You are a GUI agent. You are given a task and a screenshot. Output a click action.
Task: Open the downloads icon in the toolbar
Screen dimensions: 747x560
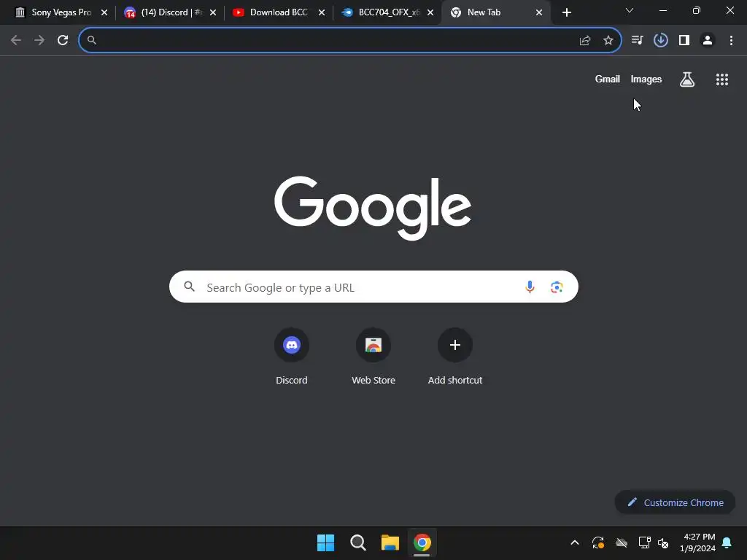661,41
